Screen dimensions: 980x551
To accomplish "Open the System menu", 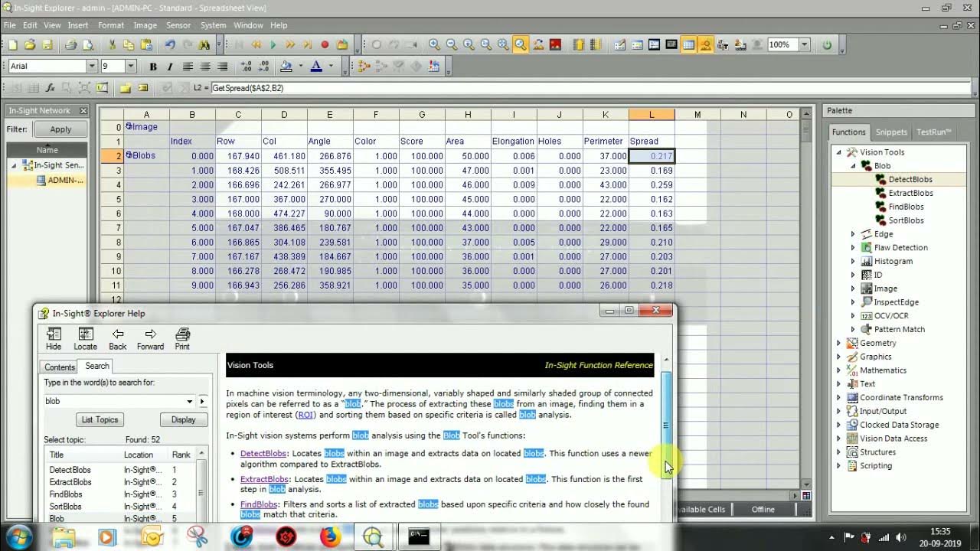I will (213, 25).
